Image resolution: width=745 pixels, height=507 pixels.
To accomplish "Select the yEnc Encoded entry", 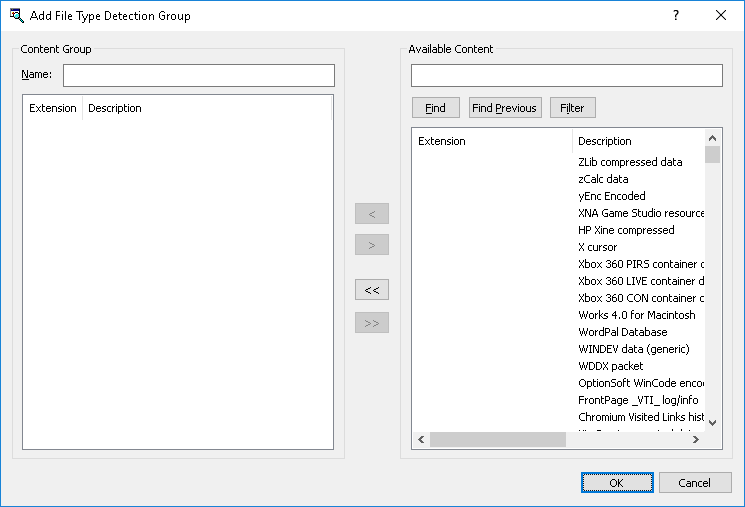I will pyautogui.click(x=612, y=196).
